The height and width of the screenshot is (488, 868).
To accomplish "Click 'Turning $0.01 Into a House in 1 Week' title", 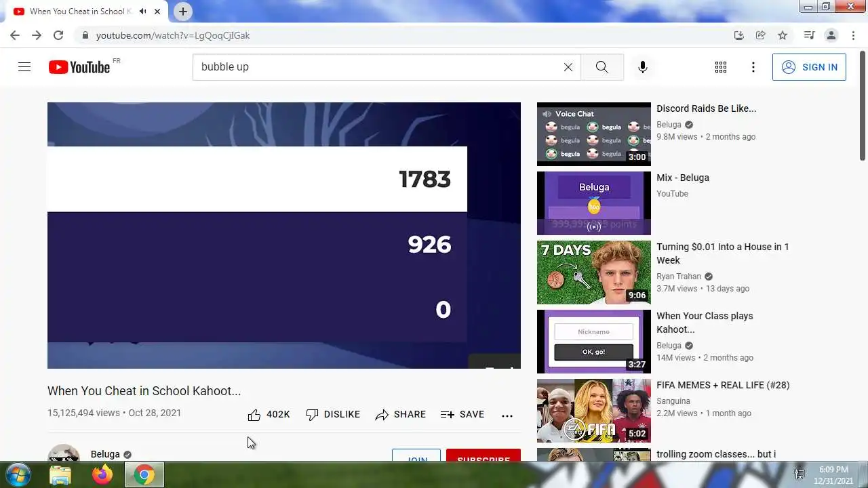I will click(723, 253).
